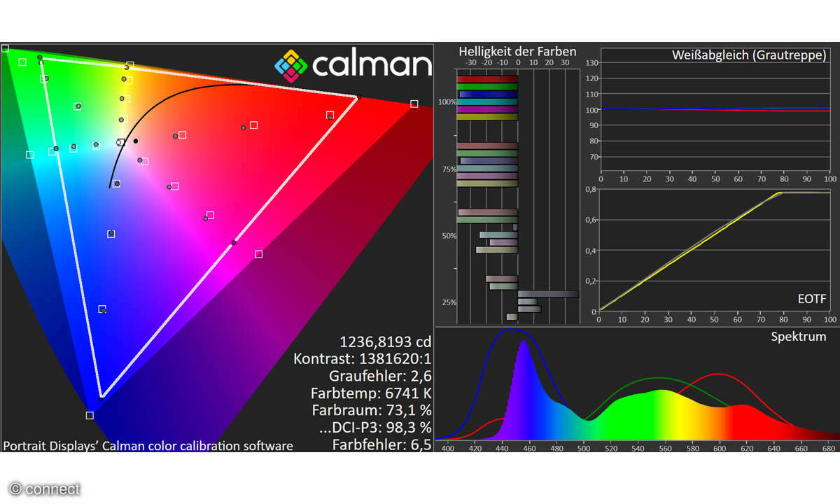Image resolution: width=840 pixels, height=504 pixels.
Task: Click the red bar in the 100% group
Action: click(x=488, y=79)
